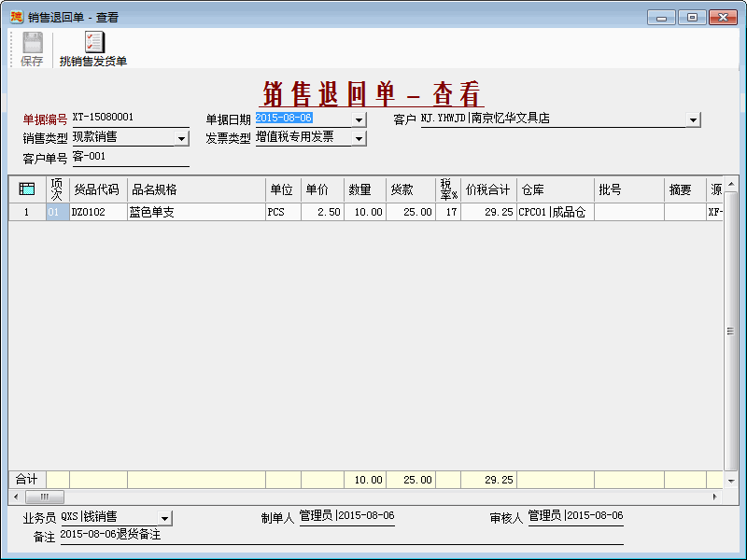Viewport: 747px width, 560px height.
Task: Select cell 蓝色单支 in the table
Action: point(196,212)
